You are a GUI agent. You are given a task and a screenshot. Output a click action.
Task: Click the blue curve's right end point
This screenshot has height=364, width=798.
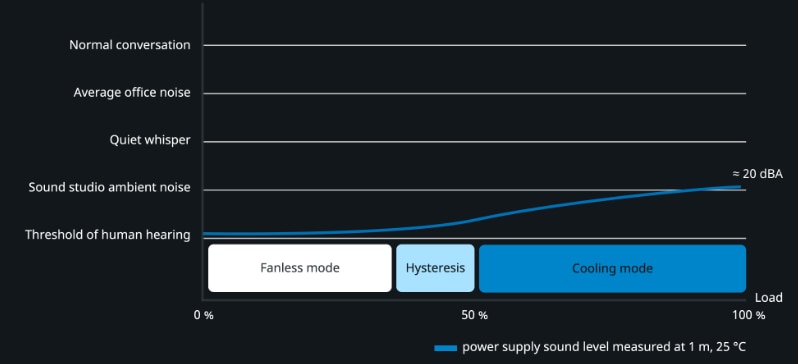[740, 187]
